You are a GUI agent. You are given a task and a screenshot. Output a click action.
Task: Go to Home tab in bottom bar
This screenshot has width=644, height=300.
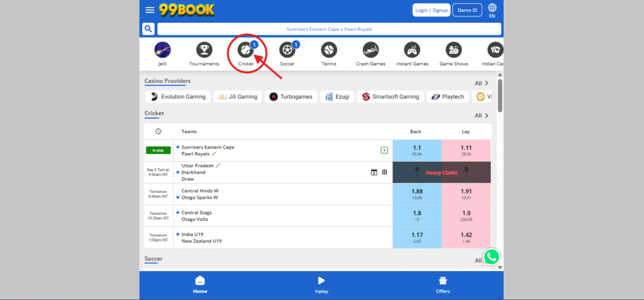(200, 285)
